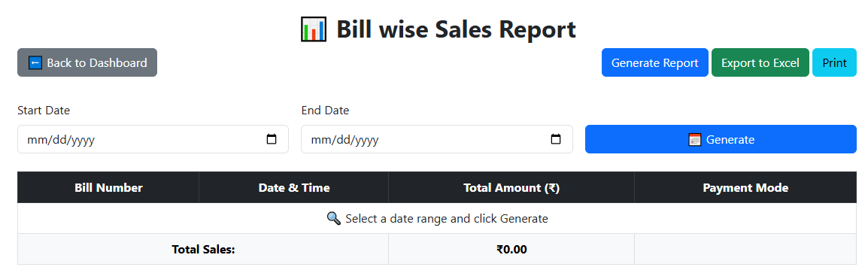Go back to the Dashboard
Image resolution: width=868 pixels, height=273 pixels.
coord(87,62)
